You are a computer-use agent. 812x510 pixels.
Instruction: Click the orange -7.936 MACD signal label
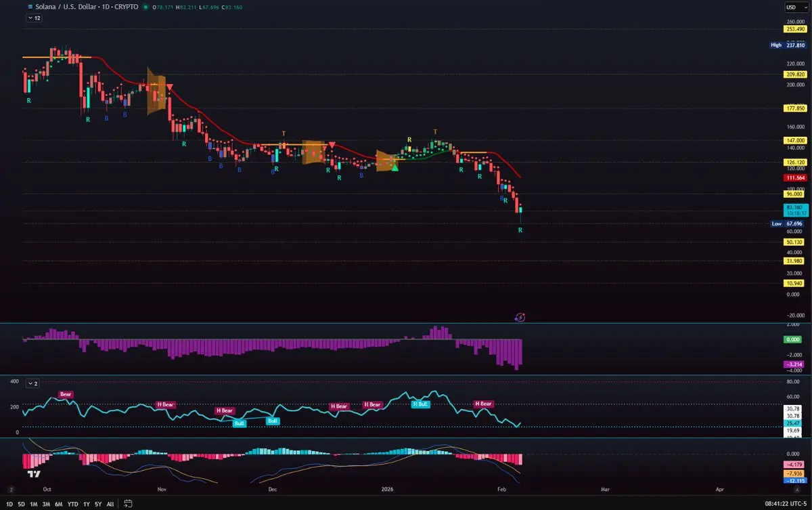(x=794, y=473)
